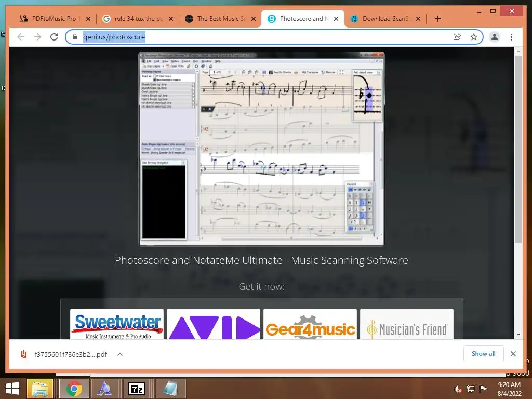Buy from Musician's Friend store link

coord(407,324)
